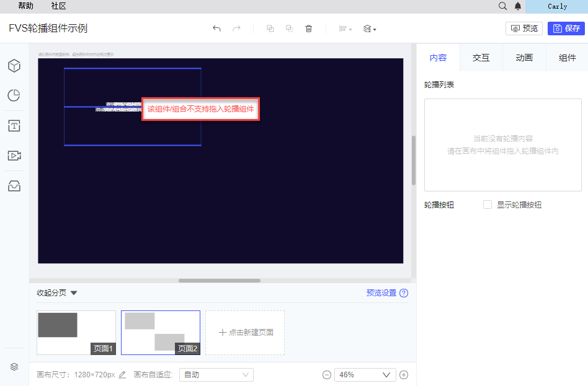The width and height of the screenshot is (588, 386).
Task: Open notifications bell icon
Action: (518, 6)
